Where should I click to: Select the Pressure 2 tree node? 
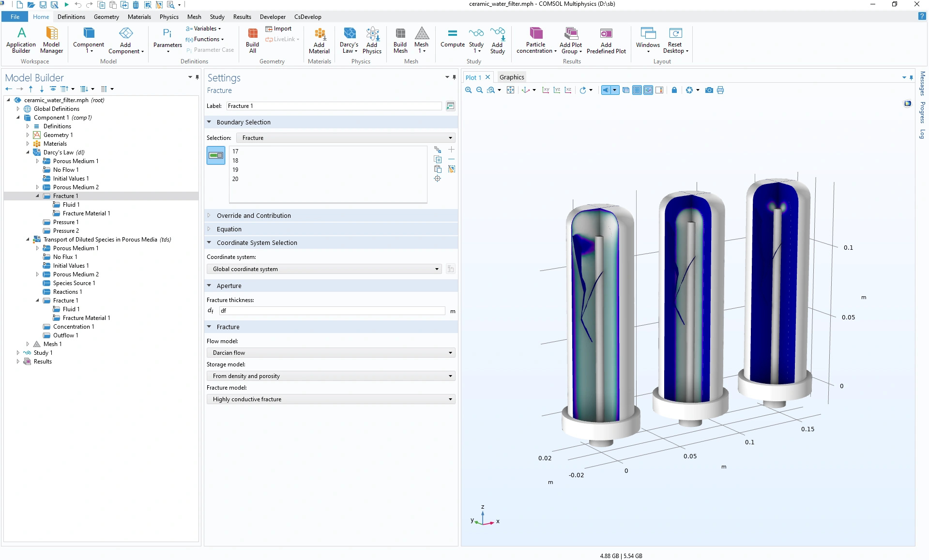tap(66, 231)
